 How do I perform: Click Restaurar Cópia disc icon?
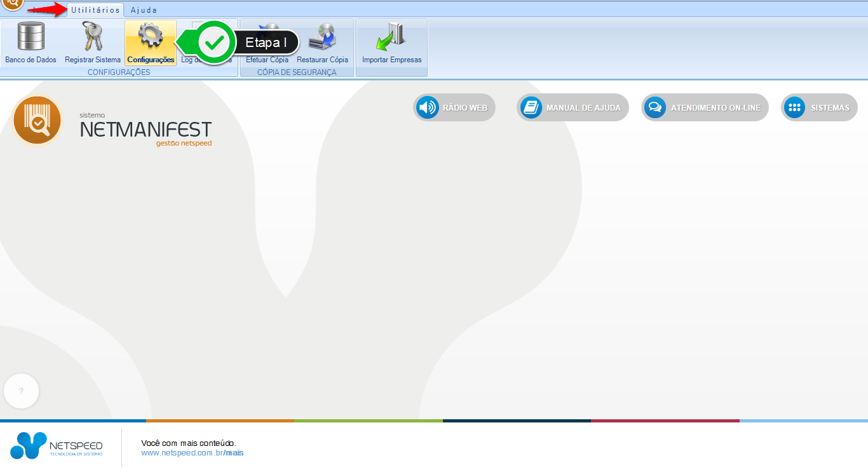[322, 37]
